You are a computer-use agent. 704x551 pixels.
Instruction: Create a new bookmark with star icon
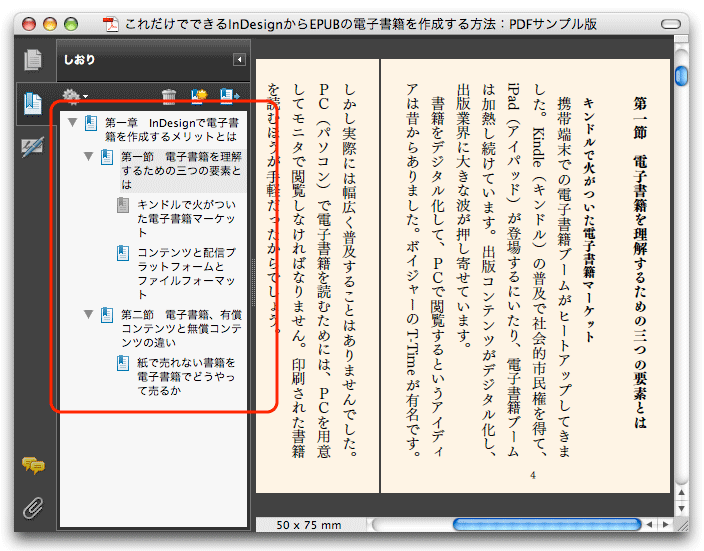pos(199,96)
